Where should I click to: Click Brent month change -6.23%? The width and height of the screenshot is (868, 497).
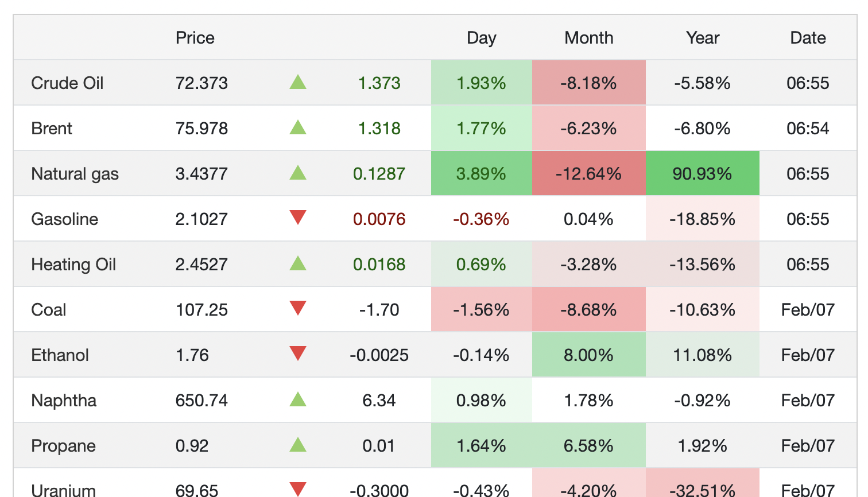point(589,129)
